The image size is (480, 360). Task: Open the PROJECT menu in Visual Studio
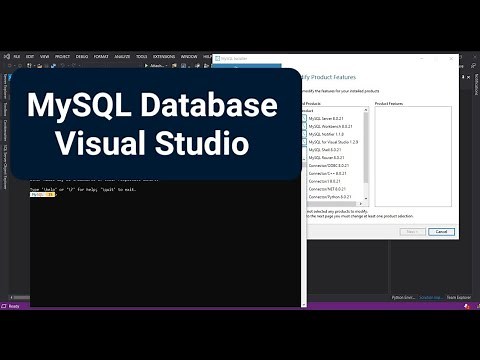click(x=62, y=57)
